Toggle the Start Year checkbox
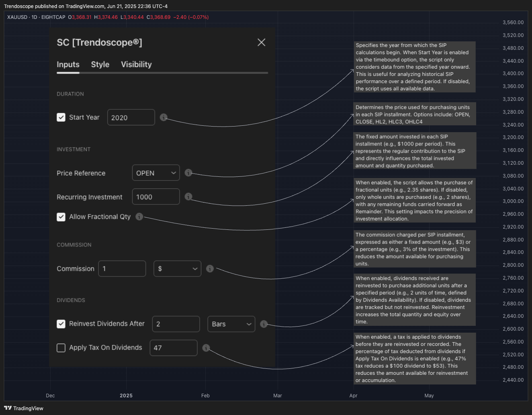532x415 pixels. click(x=61, y=117)
